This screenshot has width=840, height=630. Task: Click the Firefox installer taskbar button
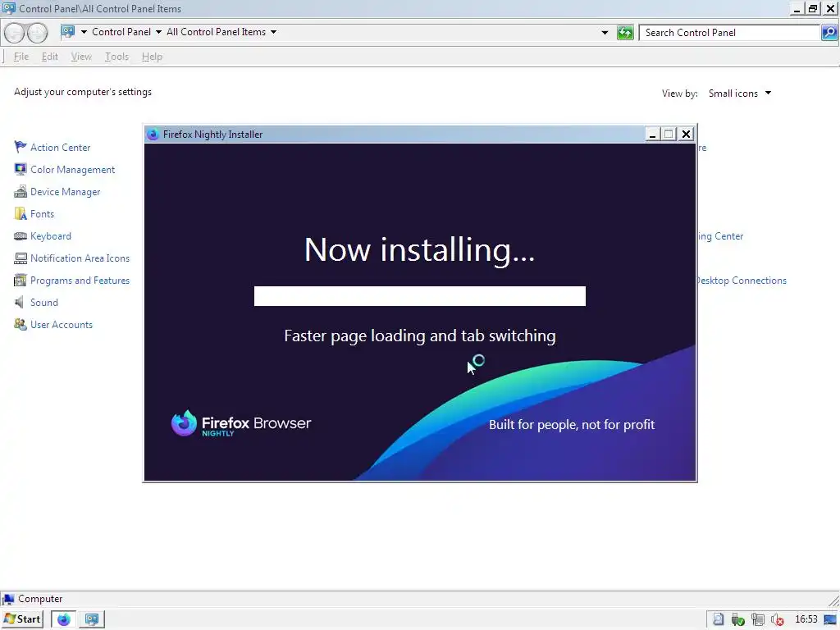(x=64, y=619)
